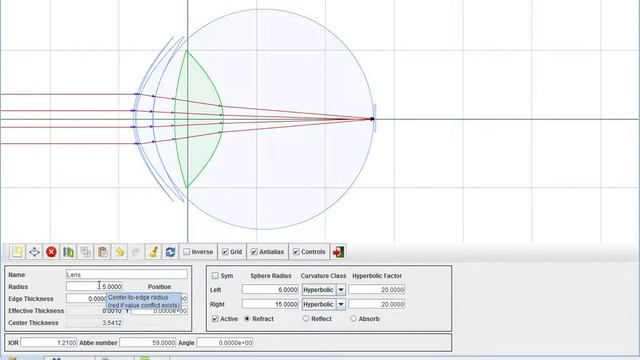Viewport: 640px width, 360px height.
Task: Click the ray focal point on the retina
Action: 372,119
